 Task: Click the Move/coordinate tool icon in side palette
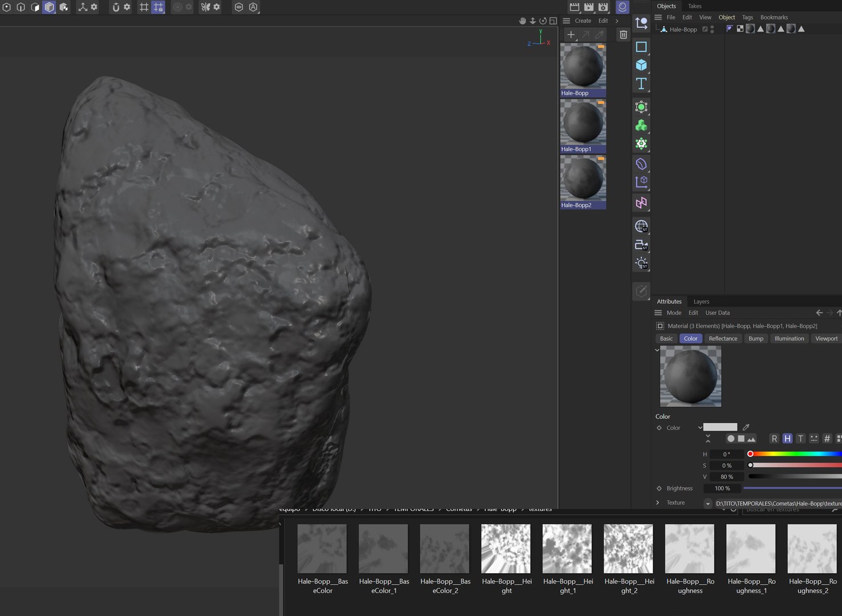(641, 23)
